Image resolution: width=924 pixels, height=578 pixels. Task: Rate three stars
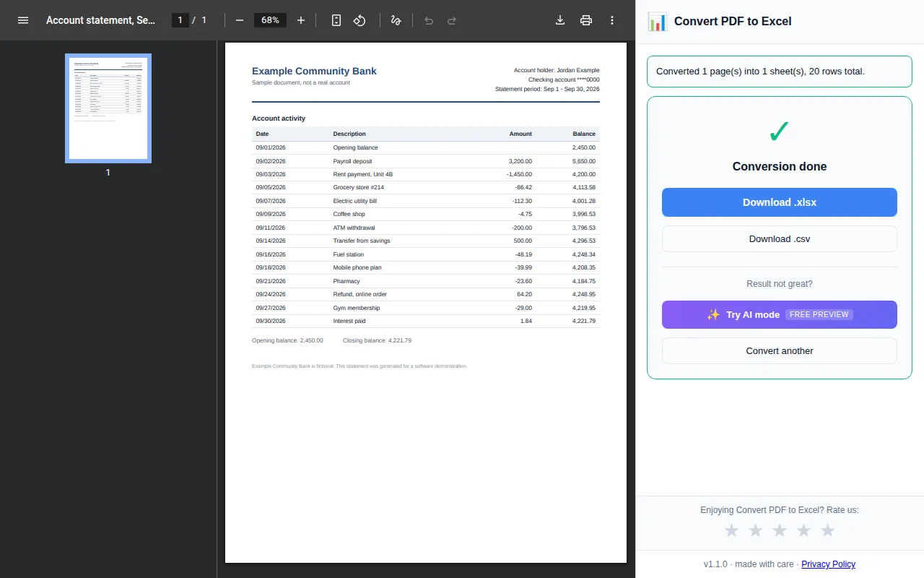[x=780, y=531]
